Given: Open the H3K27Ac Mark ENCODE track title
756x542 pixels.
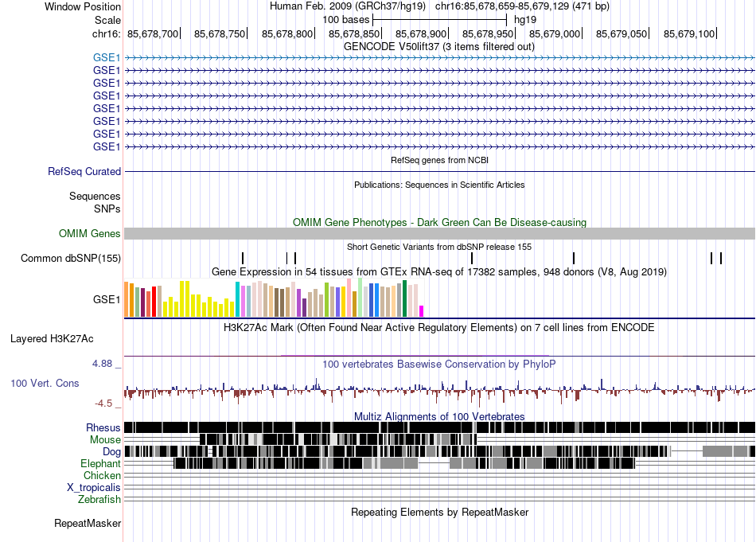Looking at the screenshot, I should [439, 328].
